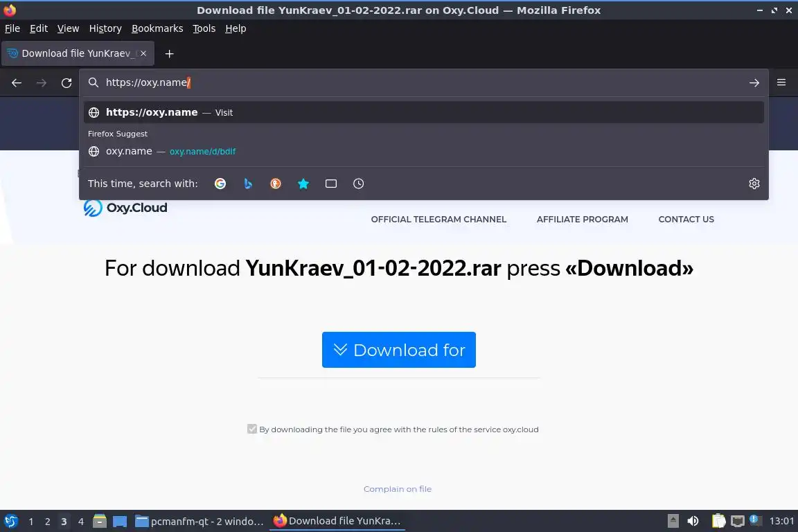Open the Help menu
The image size is (798, 532).
click(x=236, y=28)
